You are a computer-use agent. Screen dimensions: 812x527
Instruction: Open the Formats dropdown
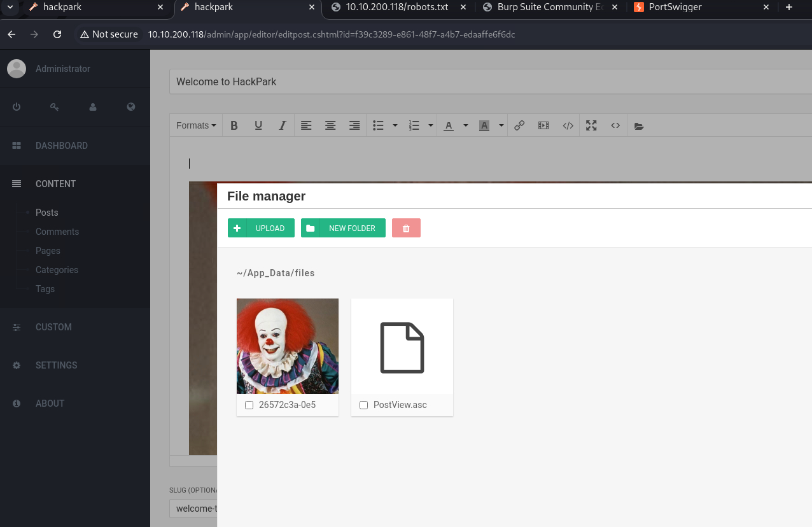[196, 125]
